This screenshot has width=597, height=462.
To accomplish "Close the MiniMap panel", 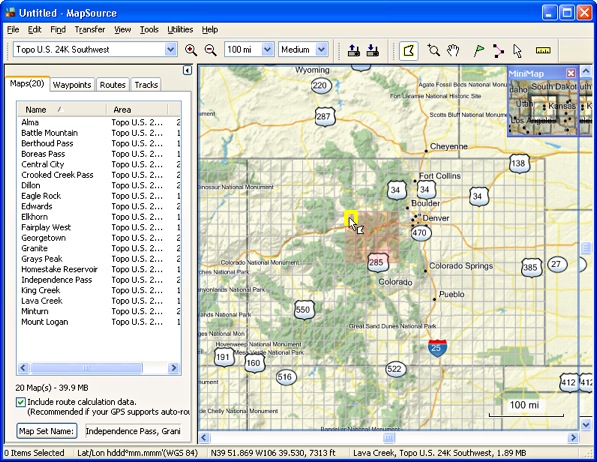I will coord(570,73).
